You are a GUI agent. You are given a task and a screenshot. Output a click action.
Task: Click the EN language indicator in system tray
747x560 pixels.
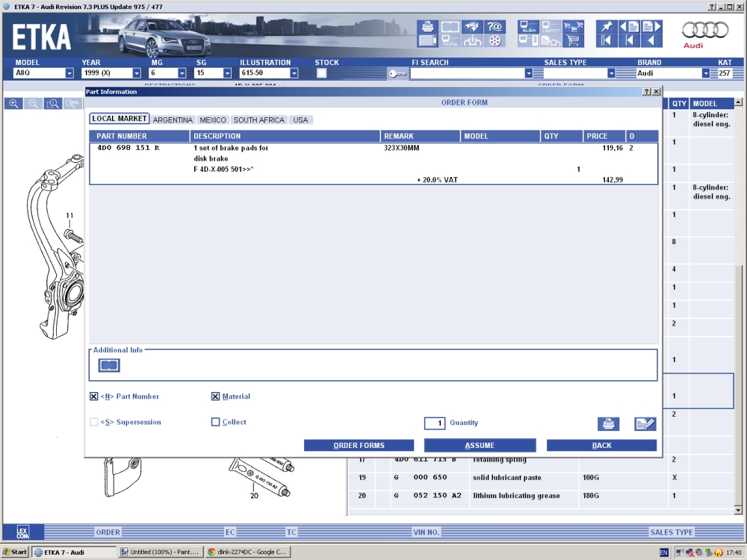pos(663,553)
